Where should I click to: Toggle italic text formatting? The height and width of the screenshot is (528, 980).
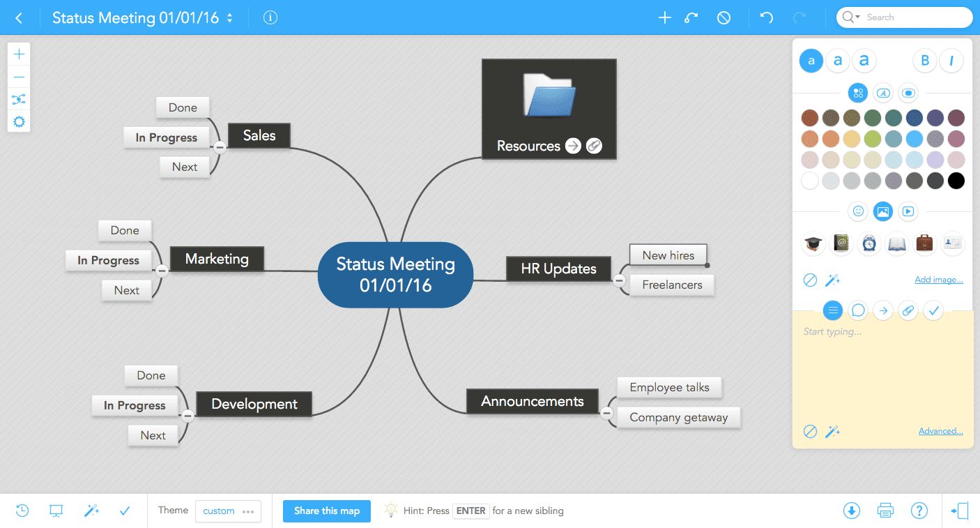(x=951, y=61)
